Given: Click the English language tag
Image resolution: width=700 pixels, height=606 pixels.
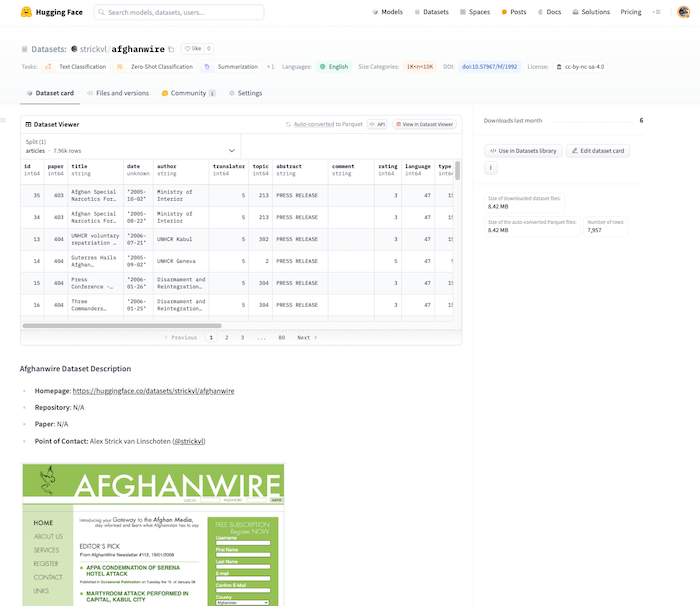Looking at the screenshot, I should click(x=334, y=67).
